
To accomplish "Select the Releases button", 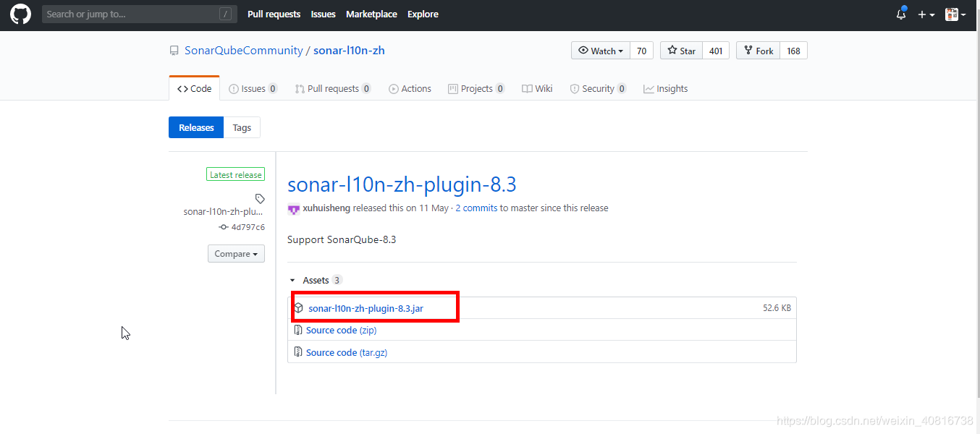I will click(x=196, y=127).
